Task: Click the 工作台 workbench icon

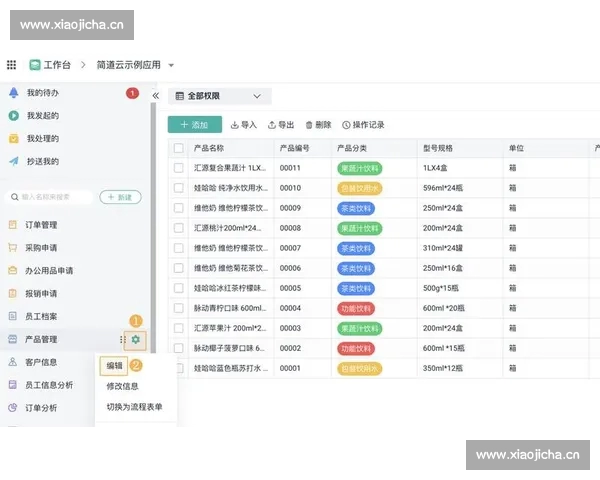Action: tap(35, 65)
